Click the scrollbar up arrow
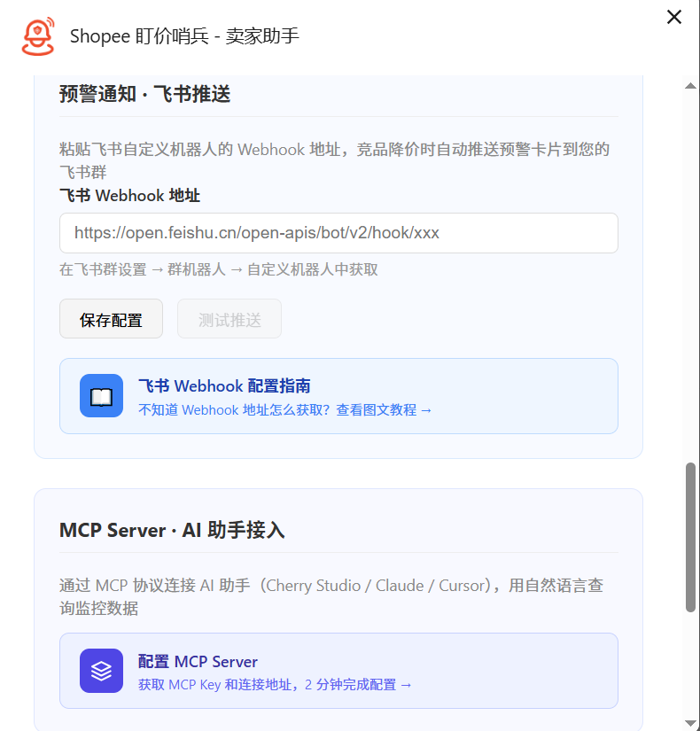 pyautogui.click(x=690, y=86)
